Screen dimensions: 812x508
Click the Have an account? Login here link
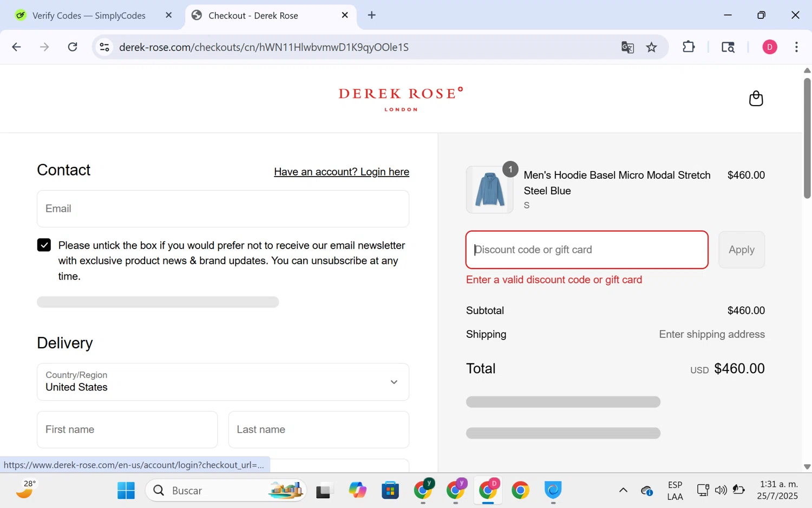[342, 172]
